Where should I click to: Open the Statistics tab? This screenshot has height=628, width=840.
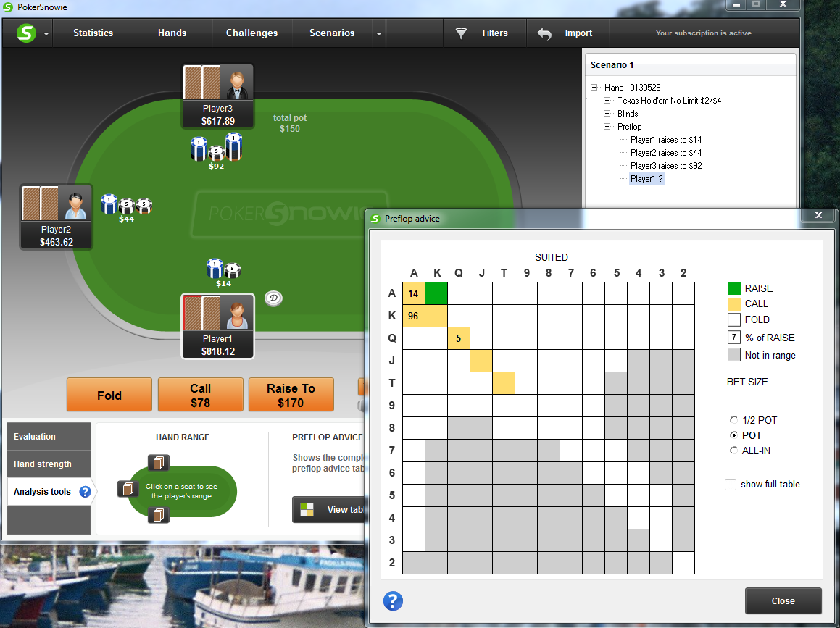pos(93,33)
